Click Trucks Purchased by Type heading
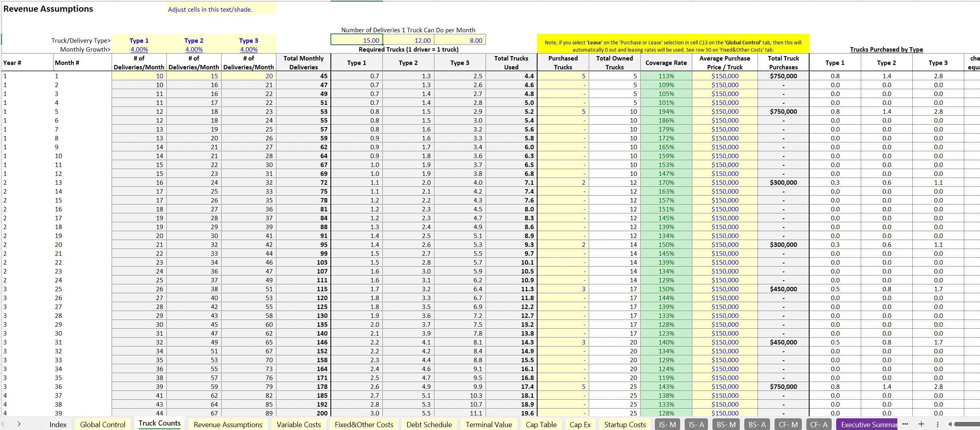The width and height of the screenshot is (980, 430). point(887,49)
